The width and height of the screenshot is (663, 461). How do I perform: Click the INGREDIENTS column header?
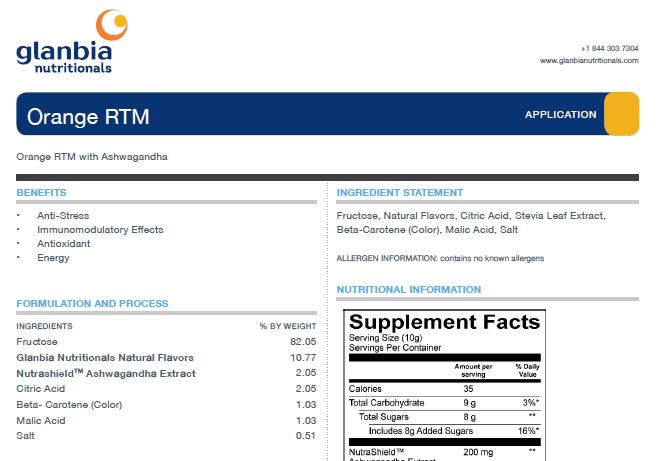[44, 326]
